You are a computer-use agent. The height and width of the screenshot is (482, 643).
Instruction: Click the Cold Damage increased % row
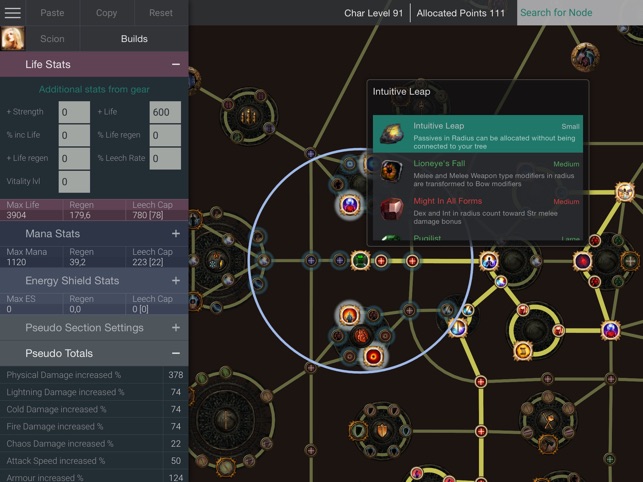[94, 409]
